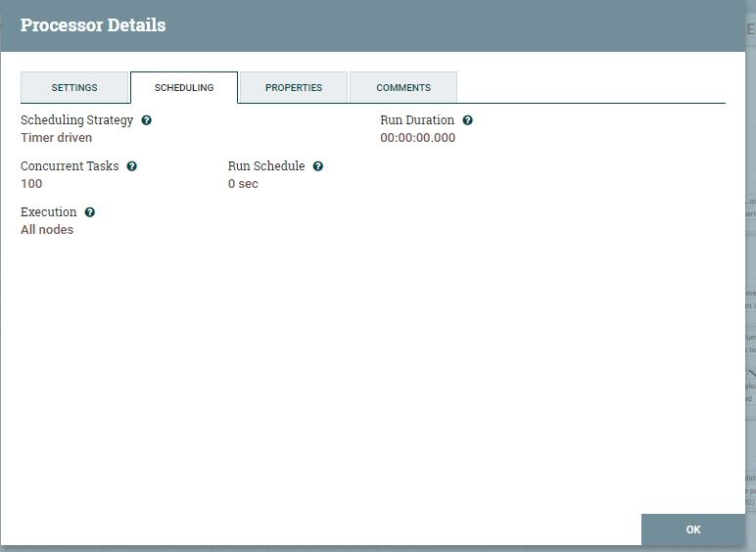Click the OK button

click(693, 529)
